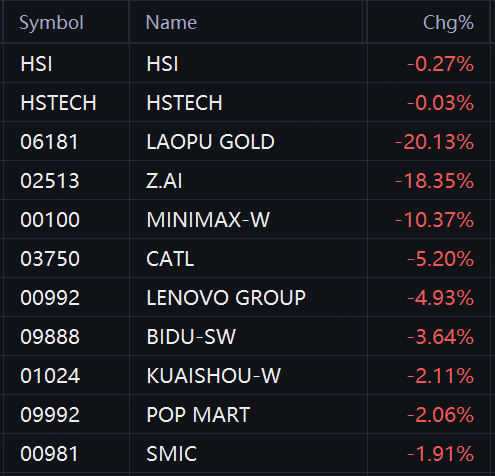Click symbol 02513
This screenshot has width=495, height=476.
coord(50,181)
